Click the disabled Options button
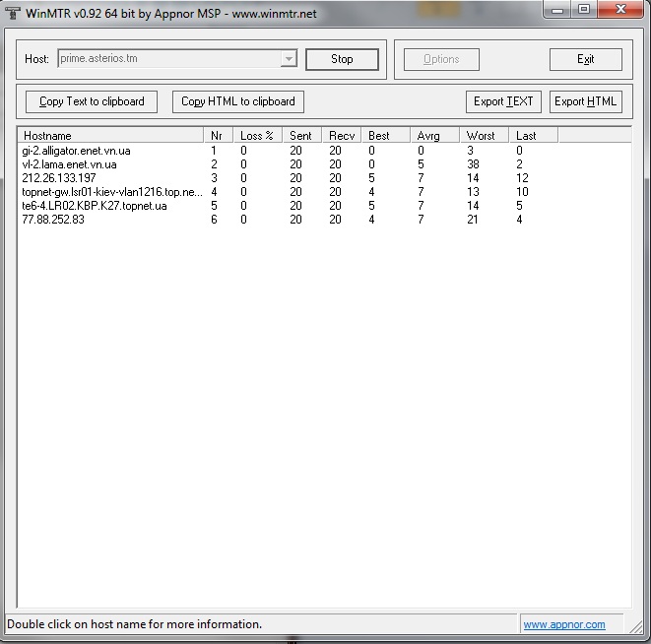The width and height of the screenshot is (651, 644). pyautogui.click(x=441, y=59)
